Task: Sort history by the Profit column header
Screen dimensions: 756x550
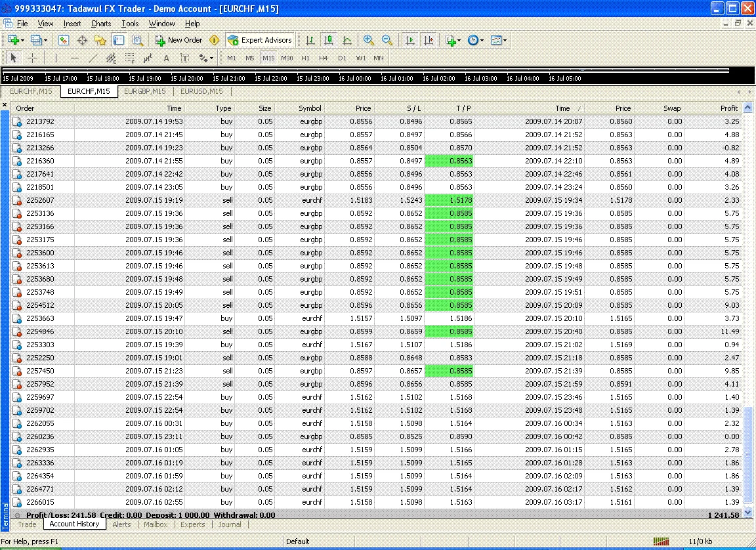Action: [x=728, y=108]
